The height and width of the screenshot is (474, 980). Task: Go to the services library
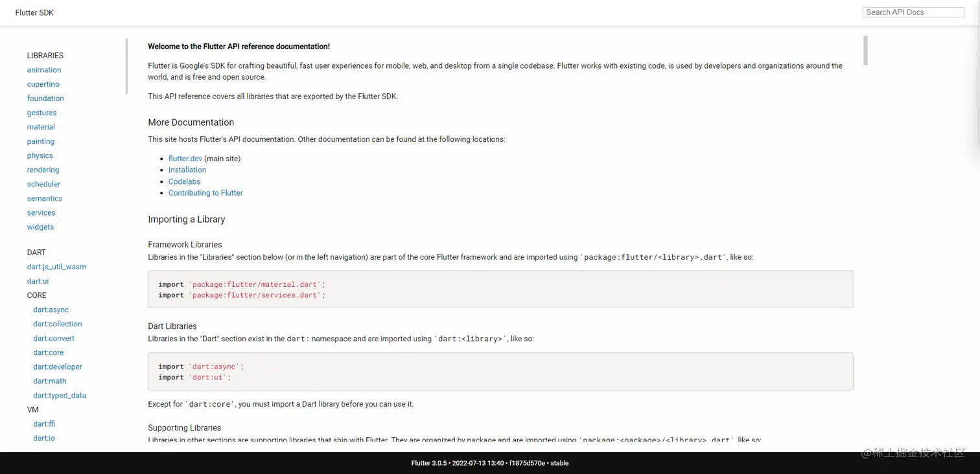(x=41, y=212)
